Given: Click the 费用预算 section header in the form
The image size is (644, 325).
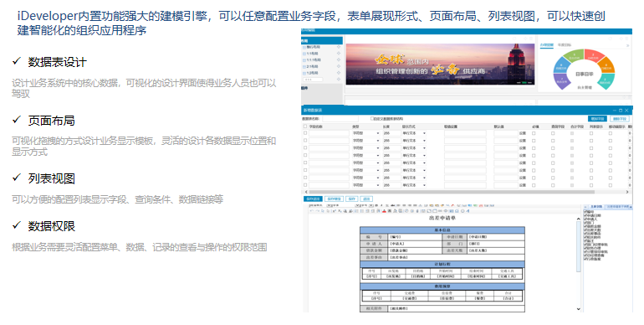Looking at the screenshot, I should [x=442, y=286].
